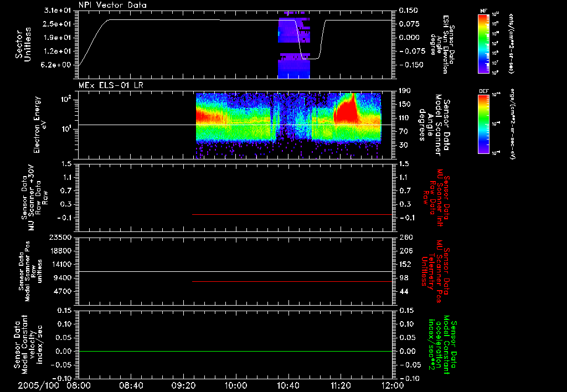The height and width of the screenshot is (392, 567).
Task: Click the 1.2e+01 sector tick label
Action: [x=58, y=51]
